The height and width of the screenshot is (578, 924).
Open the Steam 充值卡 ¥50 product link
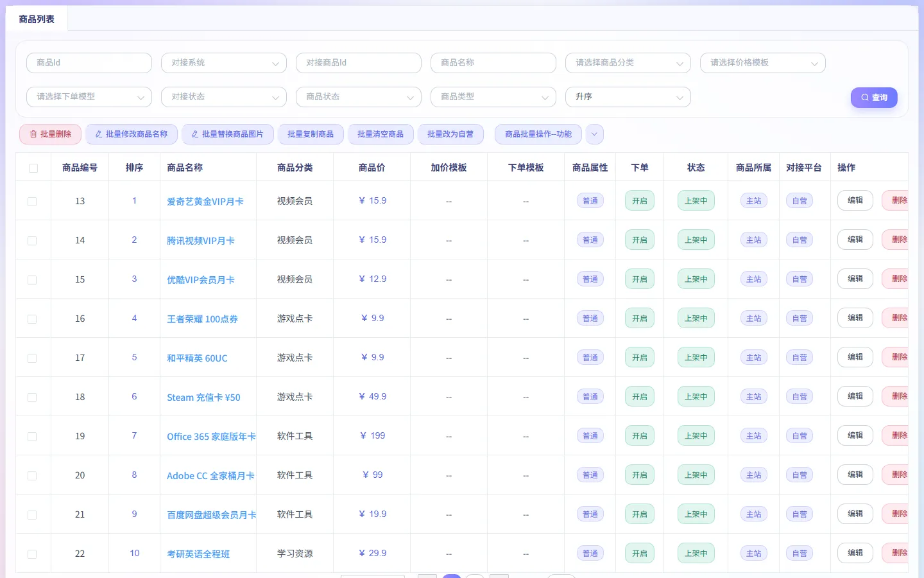coord(203,398)
